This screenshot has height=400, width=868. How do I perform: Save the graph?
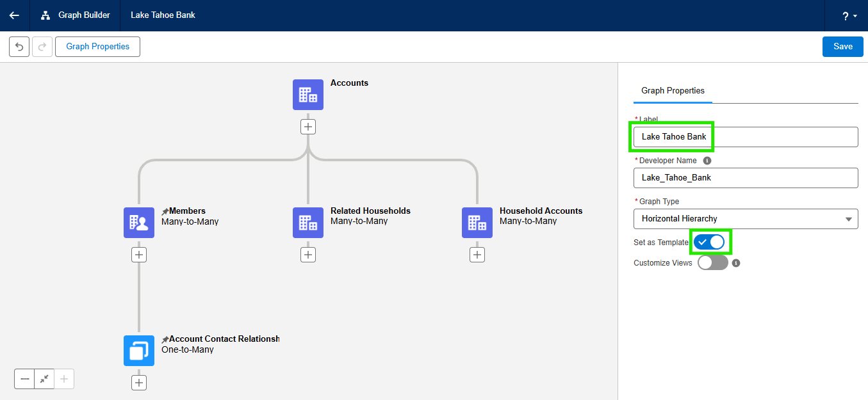(842, 47)
